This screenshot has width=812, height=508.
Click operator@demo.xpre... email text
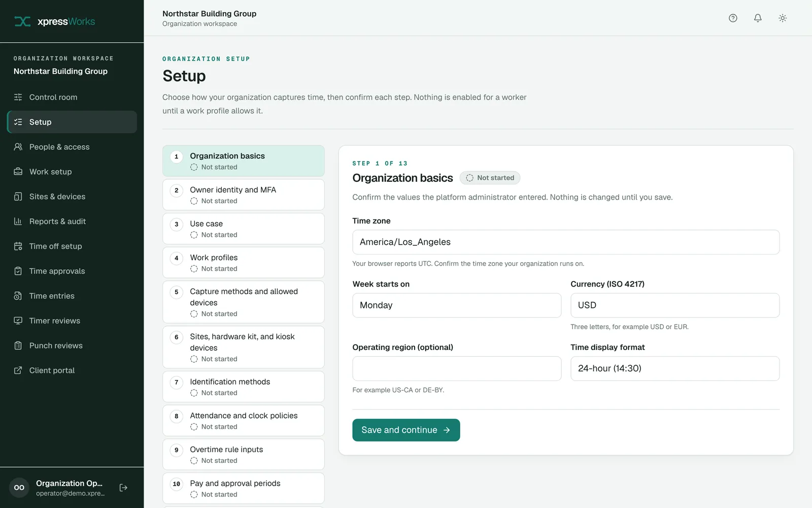(x=71, y=493)
